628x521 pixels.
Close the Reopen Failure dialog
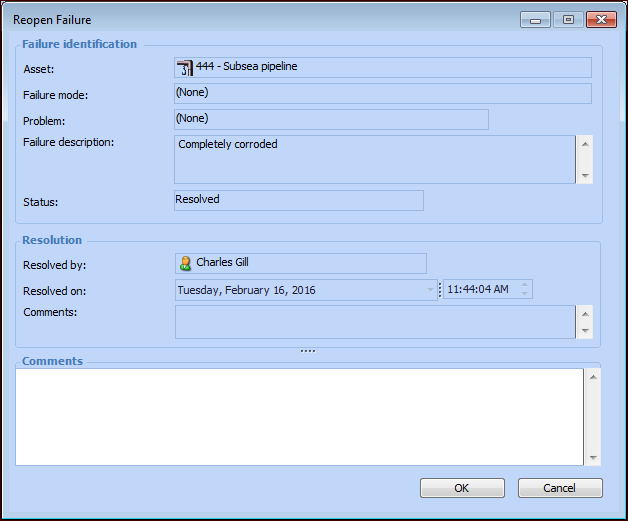pos(601,20)
